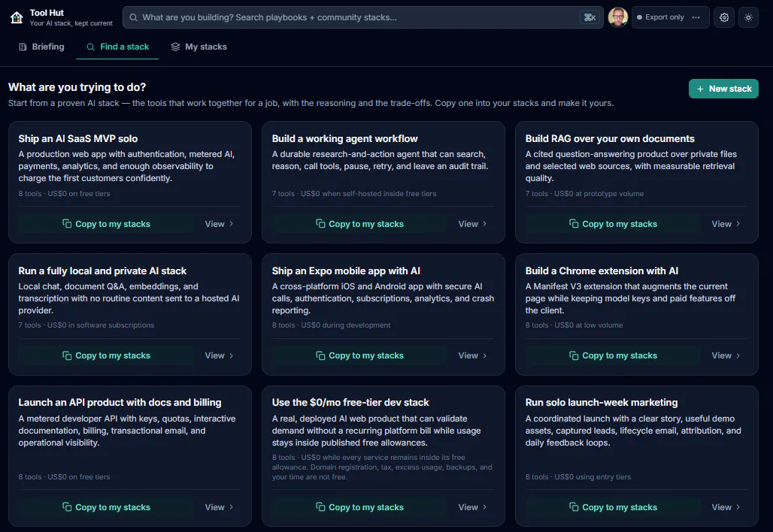
Task: Click the Build RAG over your own documents title
Action: 610,139
